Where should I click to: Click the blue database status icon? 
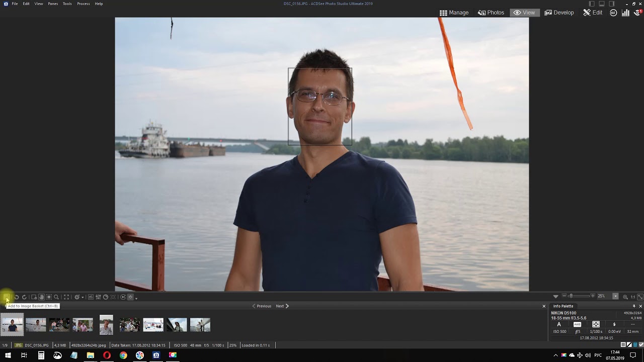pyautogui.click(x=635, y=344)
